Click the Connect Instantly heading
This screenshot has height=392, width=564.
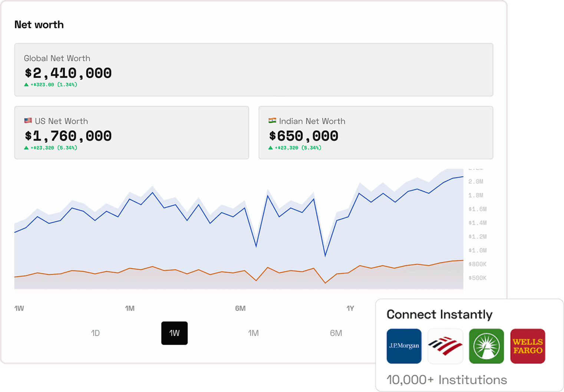point(439,314)
